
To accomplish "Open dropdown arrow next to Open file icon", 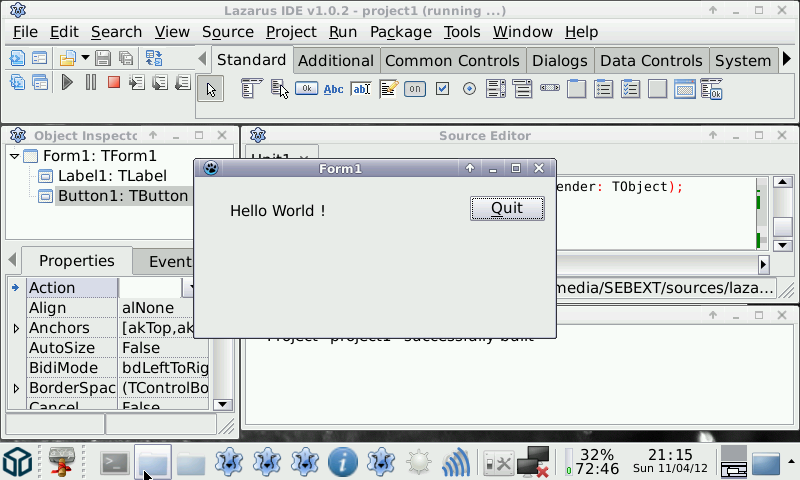I will coord(85,58).
